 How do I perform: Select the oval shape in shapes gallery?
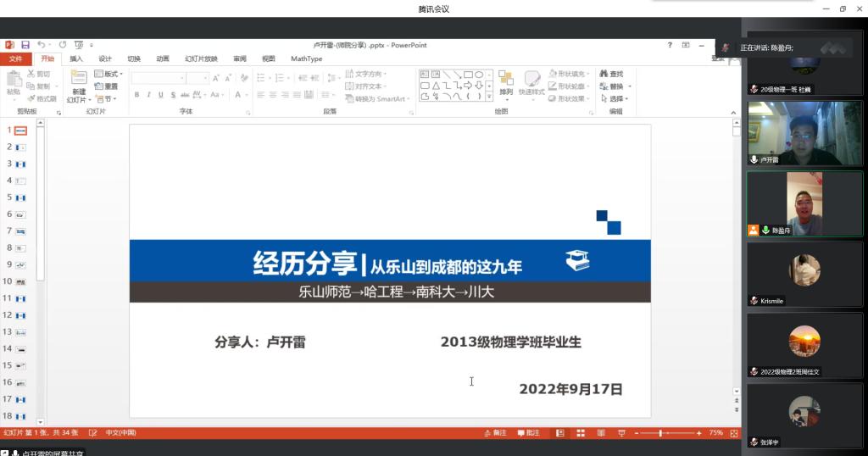(x=479, y=75)
